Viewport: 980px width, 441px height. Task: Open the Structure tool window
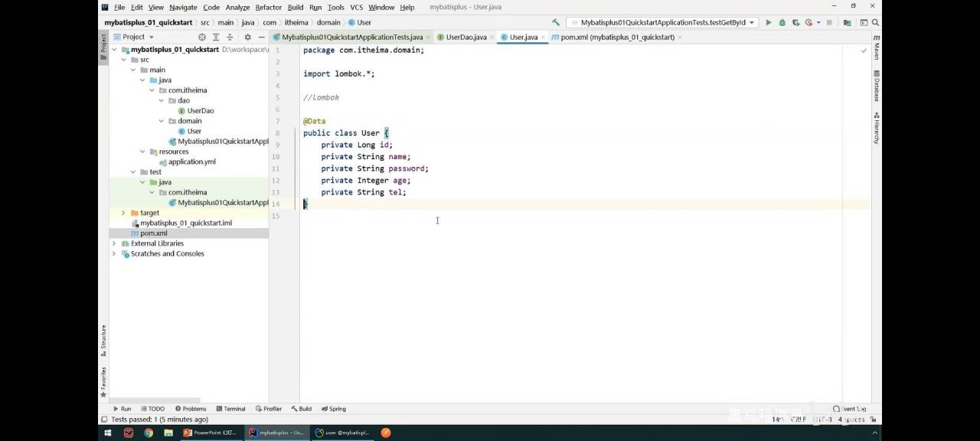click(103, 341)
